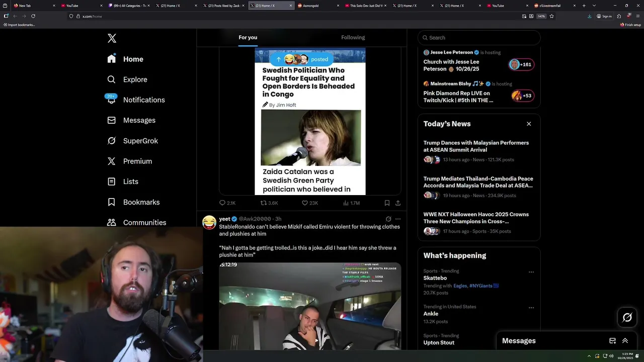
Task: Open the @Awk20000 handle
Action: 255,219
